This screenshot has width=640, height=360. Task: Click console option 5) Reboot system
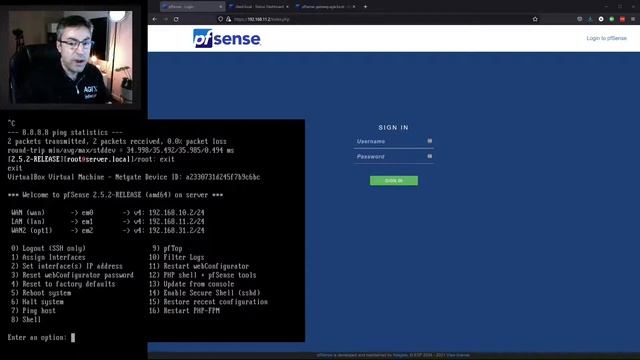[41, 293]
